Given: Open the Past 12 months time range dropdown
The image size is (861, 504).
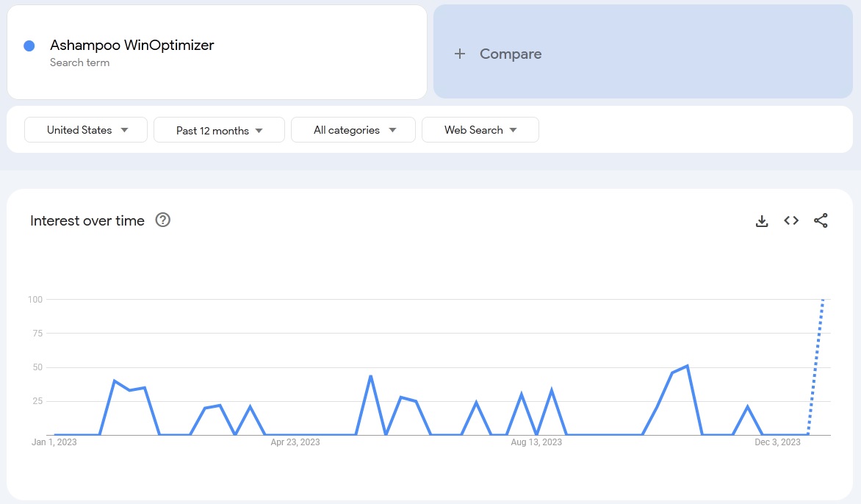Looking at the screenshot, I should click(219, 130).
